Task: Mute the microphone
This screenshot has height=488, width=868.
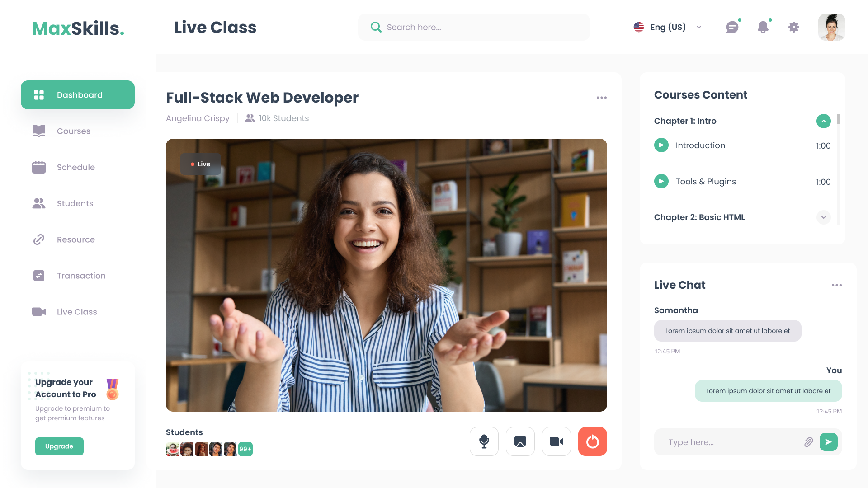Action: click(484, 441)
